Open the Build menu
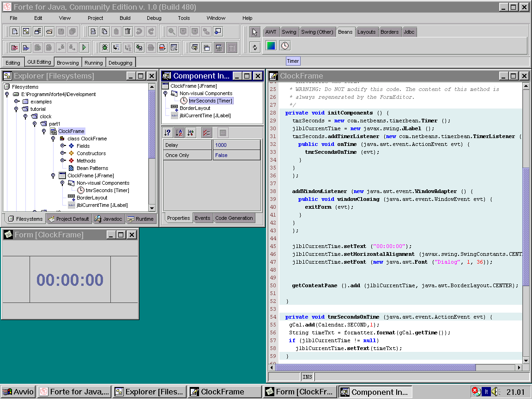The image size is (532, 399). point(125,18)
